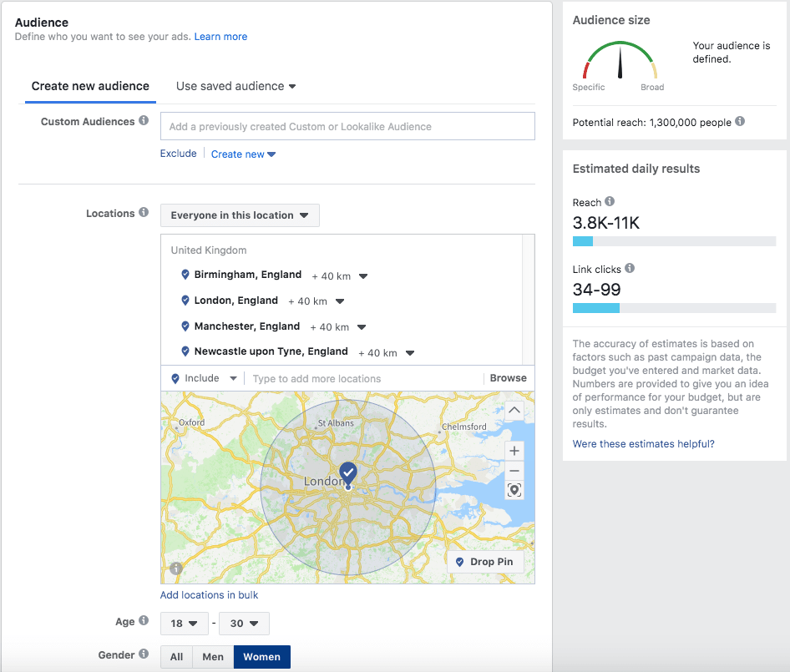
Task: Collapse the map with the up chevron
Action: pyautogui.click(x=514, y=410)
